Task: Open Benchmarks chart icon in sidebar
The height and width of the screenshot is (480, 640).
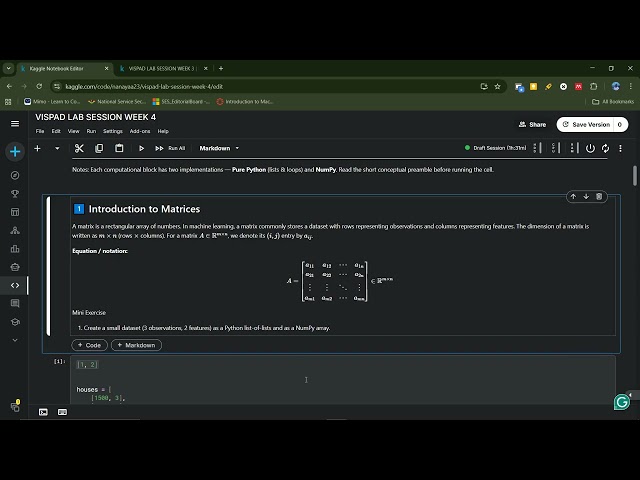Action: [x=15, y=249]
